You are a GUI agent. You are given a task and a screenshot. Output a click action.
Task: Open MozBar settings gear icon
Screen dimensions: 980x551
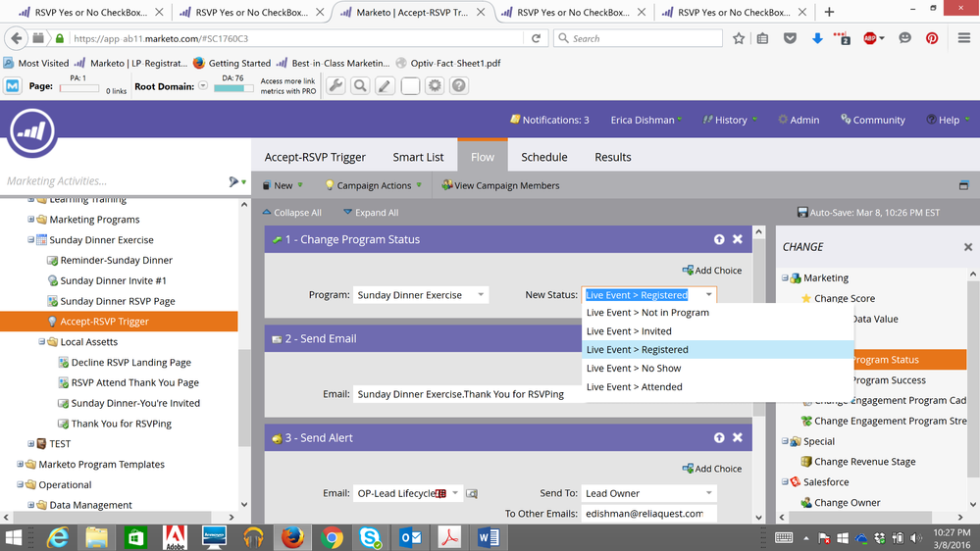click(x=435, y=85)
